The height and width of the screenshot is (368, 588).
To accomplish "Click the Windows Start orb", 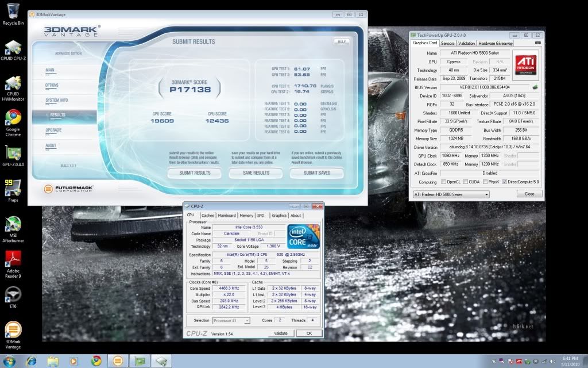I will (x=10, y=361).
